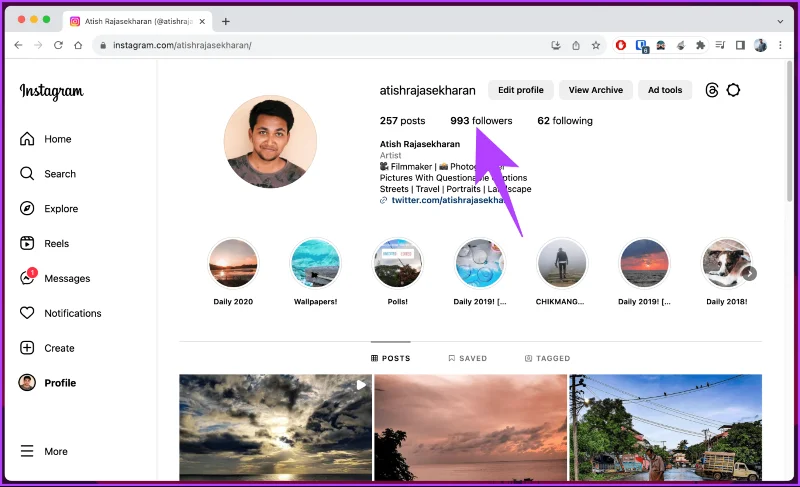Open the cloudy sunset reel post
The height and width of the screenshot is (487, 800).
click(x=276, y=427)
